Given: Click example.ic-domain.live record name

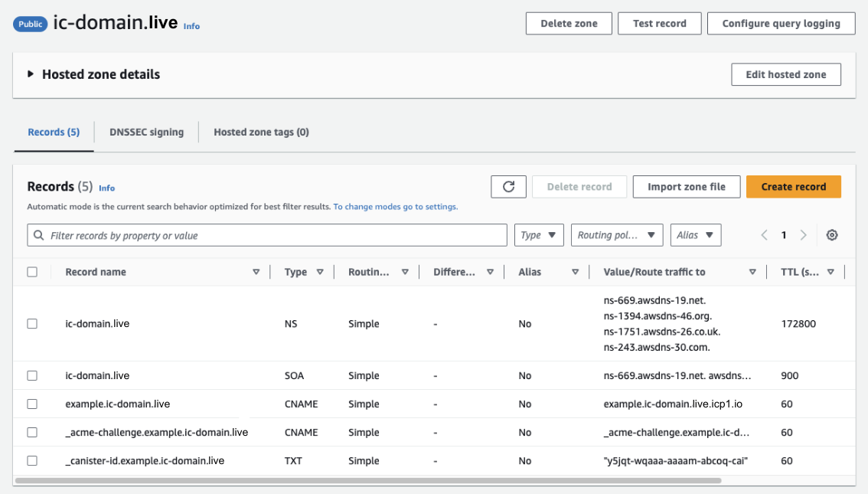Looking at the screenshot, I should point(117,404).
